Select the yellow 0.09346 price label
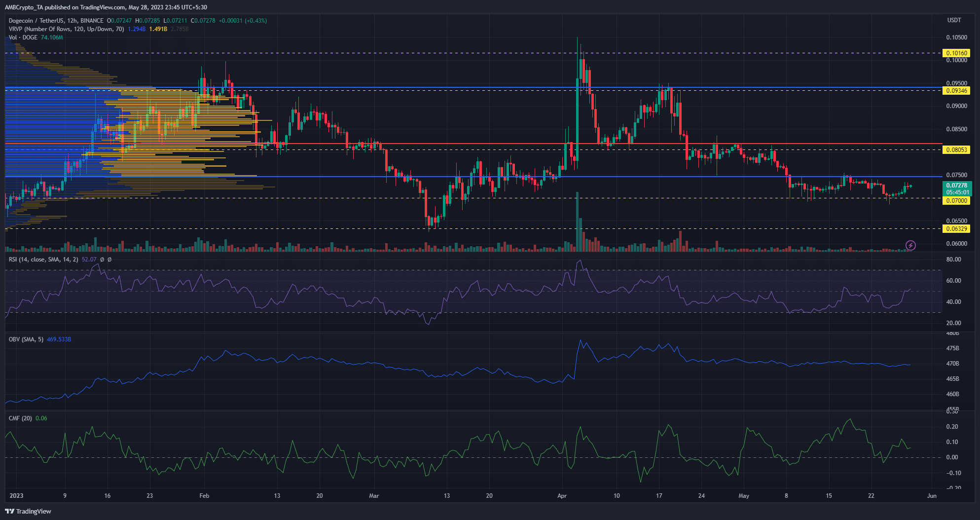The image size is (980, 520). 956,90
